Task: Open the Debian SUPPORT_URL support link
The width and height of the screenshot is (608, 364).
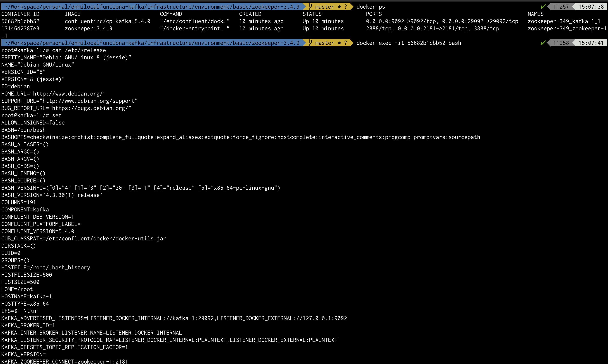Action: 89,101
